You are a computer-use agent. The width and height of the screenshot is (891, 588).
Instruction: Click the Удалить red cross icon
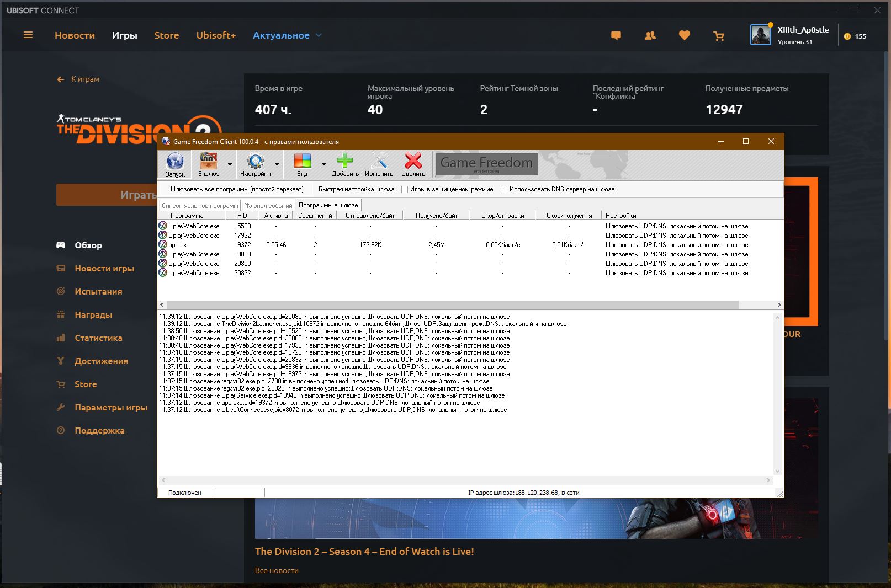point(413,162)
